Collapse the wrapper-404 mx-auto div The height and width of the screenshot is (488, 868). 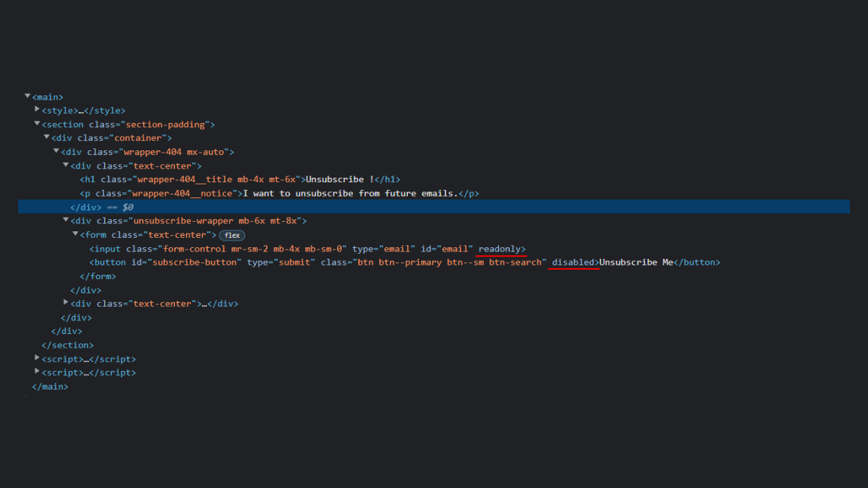point(56,151)
